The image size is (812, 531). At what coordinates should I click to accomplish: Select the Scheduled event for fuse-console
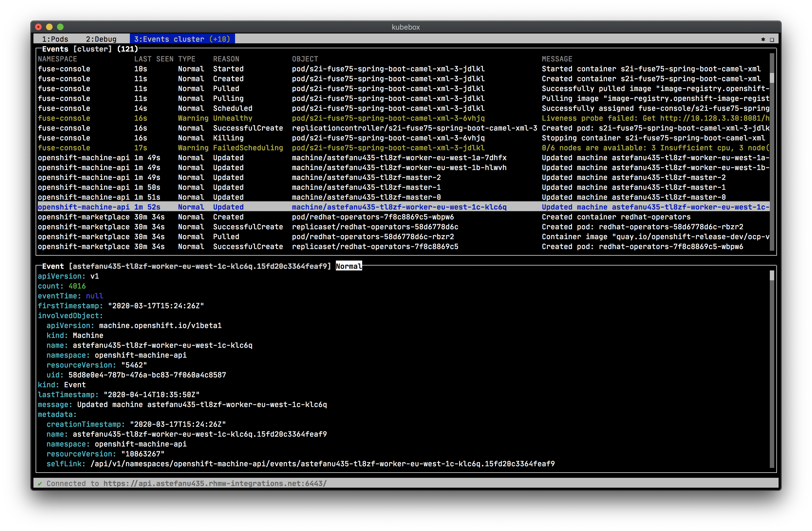pos(232,108)
